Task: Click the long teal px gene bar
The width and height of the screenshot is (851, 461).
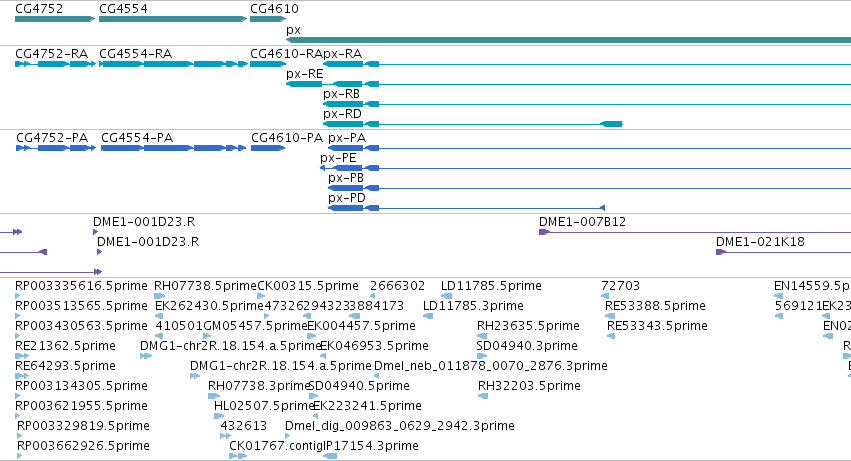Action: [x=568, y=40]
